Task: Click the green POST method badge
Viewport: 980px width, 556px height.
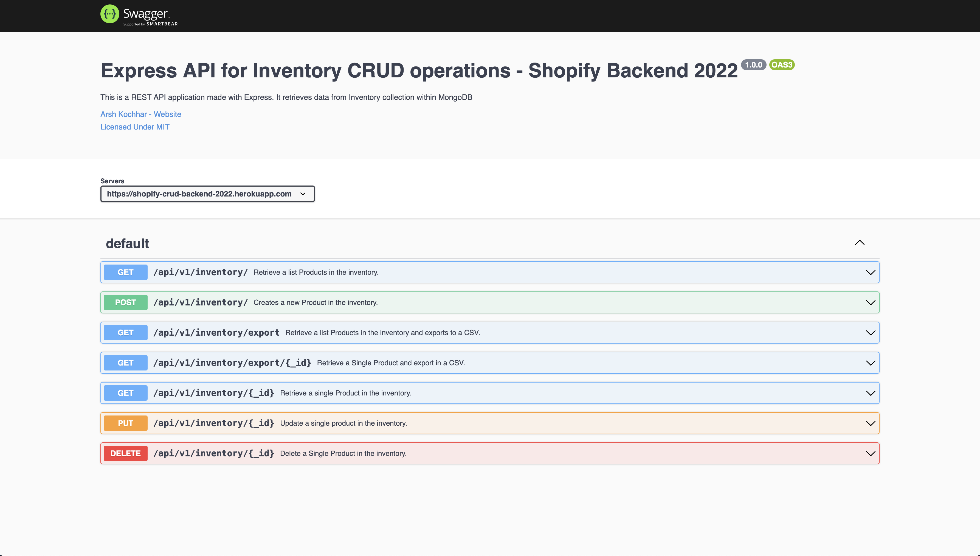Action: coord(126,302)
